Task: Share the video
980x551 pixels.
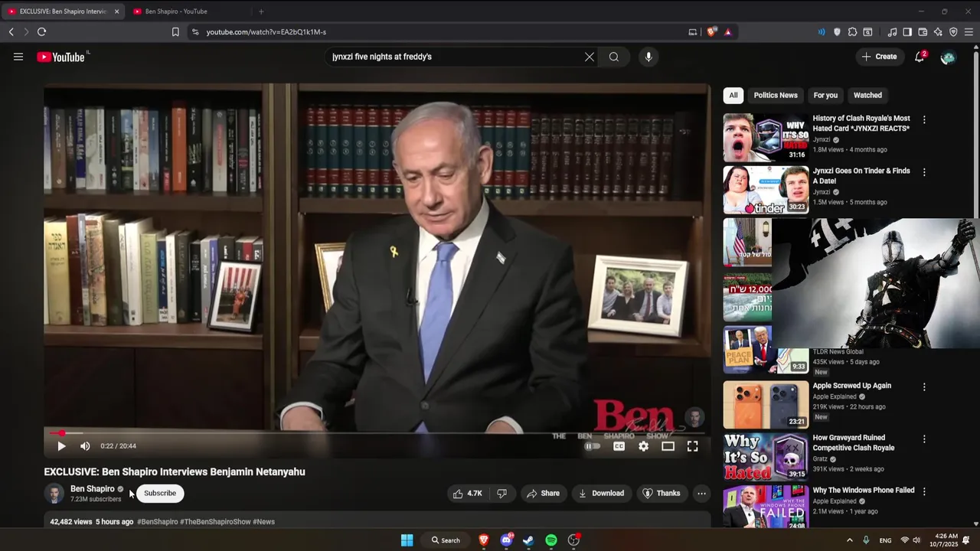Action: pyautogui.click(x=543, y=494)
